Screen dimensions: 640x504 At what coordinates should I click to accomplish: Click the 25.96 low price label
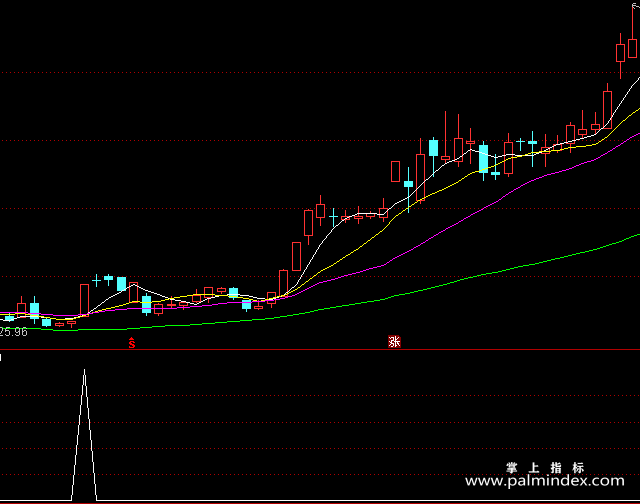[x=13, y=332]
